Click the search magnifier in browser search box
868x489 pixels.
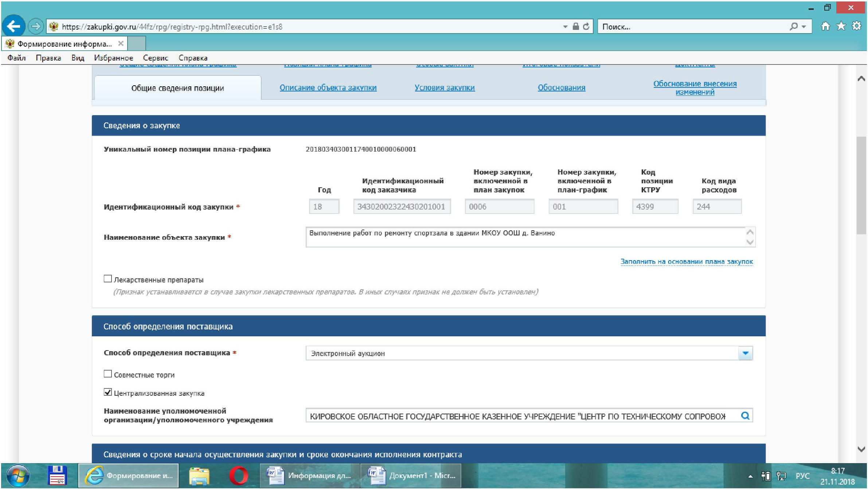click(794, 27)
